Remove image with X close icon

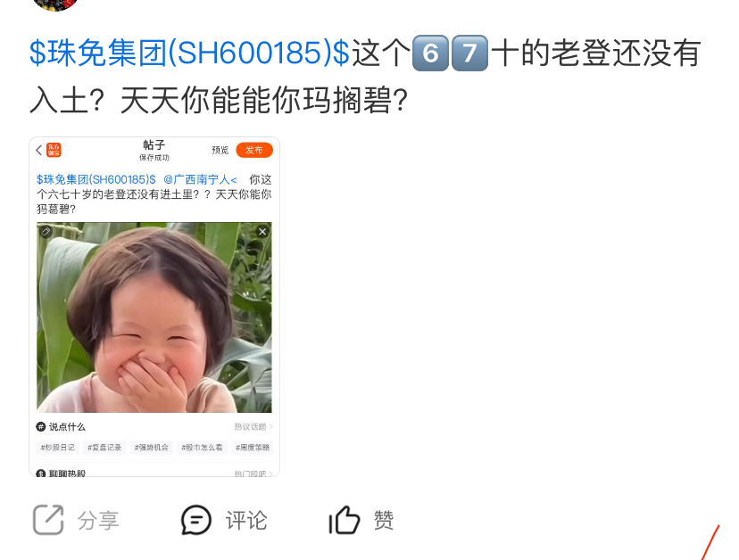tap(262, 231)
